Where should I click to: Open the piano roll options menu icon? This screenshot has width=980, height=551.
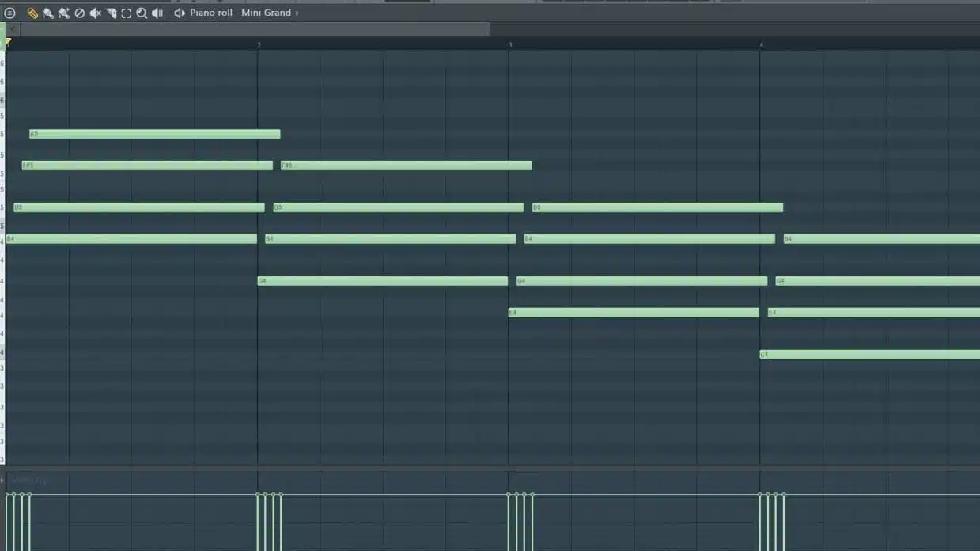[9, 13]
